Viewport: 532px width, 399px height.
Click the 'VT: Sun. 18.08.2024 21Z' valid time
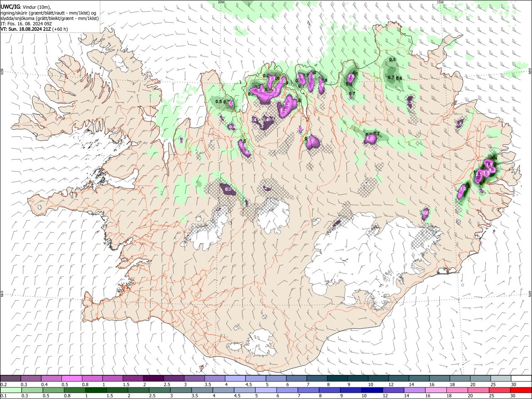tap(25, 29)
